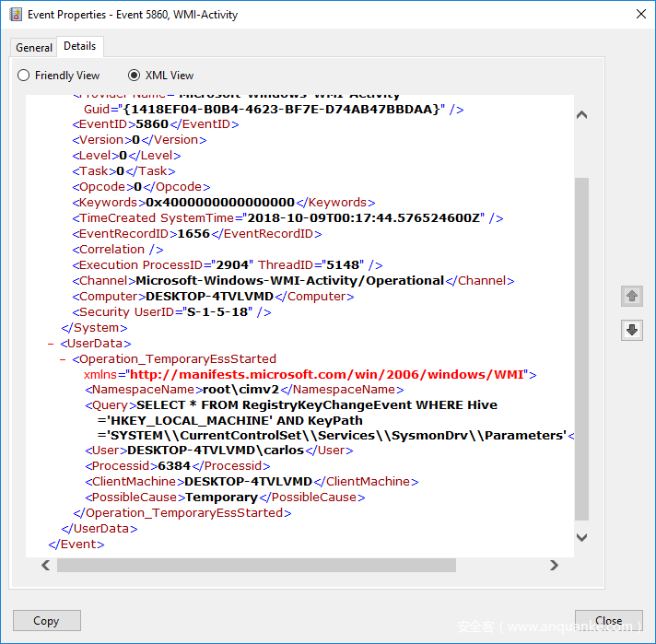The image size is (656, 644).
Task: Collapse the UserData XML node
Action: click(52, 344)
